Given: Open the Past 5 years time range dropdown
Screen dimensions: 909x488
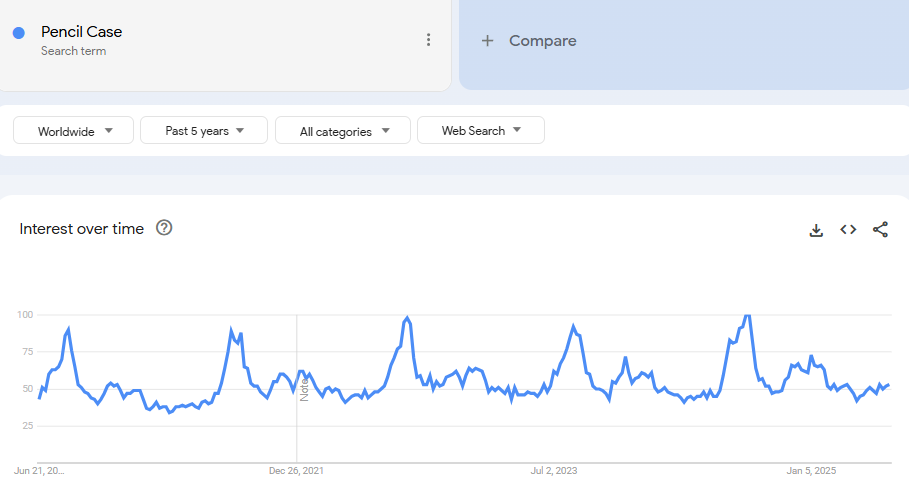Looking at the screenshot, I should 204,130.
